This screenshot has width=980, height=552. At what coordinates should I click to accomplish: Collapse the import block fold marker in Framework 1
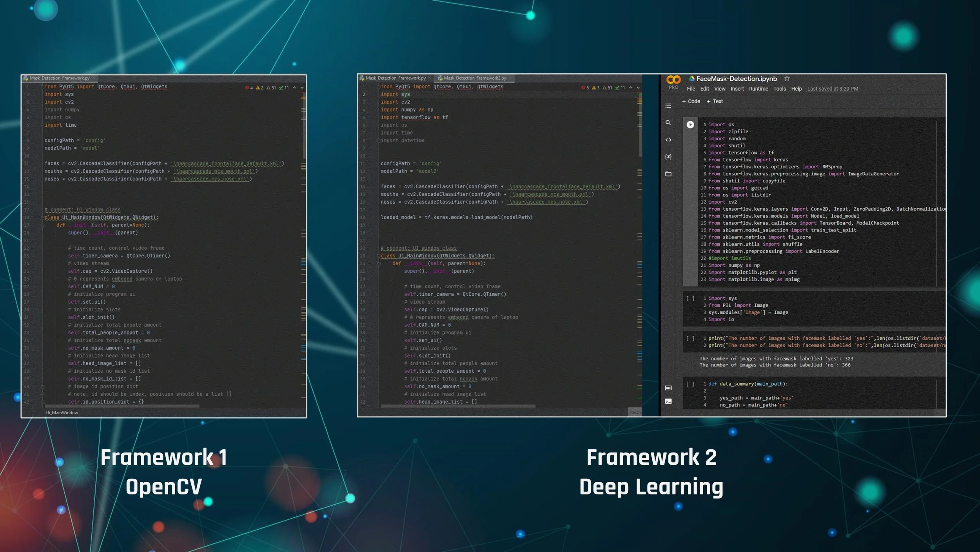pos(42,87)
